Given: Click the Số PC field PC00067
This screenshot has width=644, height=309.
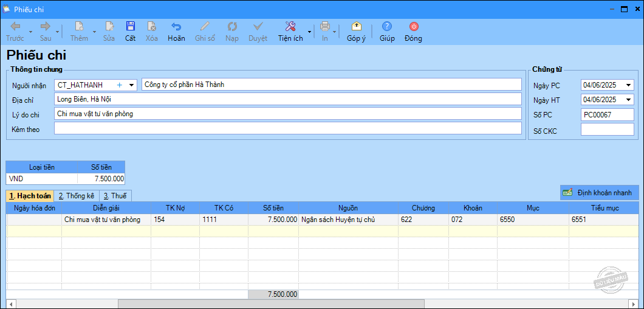Looking at the screenshot, I should 608,115.
